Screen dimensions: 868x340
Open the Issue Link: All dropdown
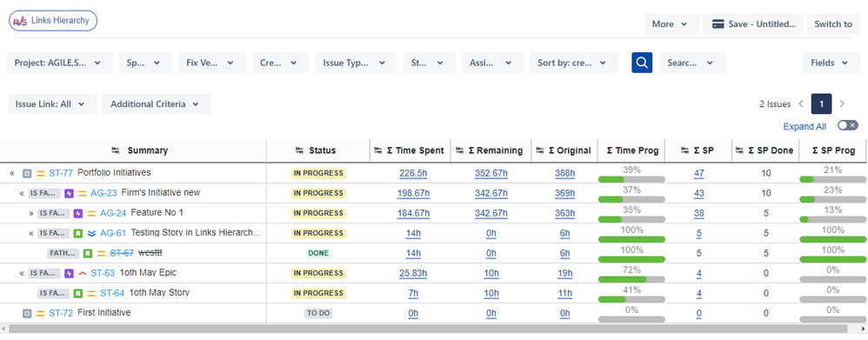(x=52, y=104)
